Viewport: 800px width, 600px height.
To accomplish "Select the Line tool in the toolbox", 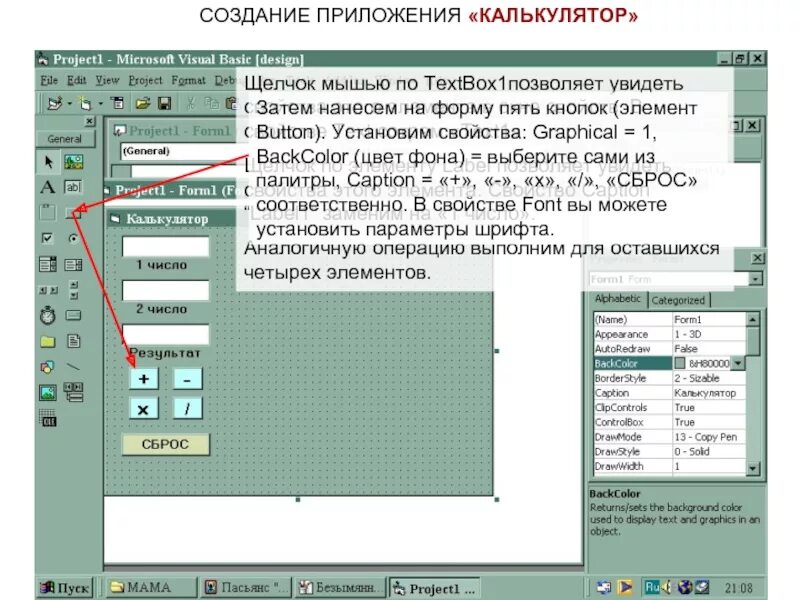I will tap(73, 367).
